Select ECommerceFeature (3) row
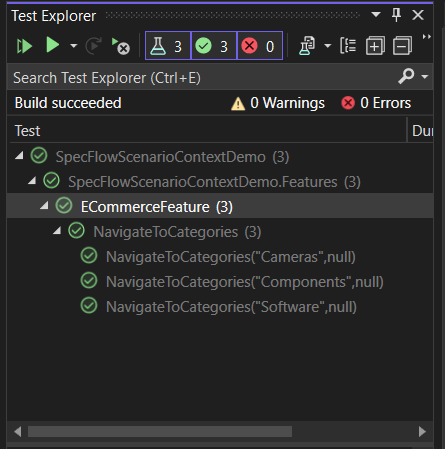This screenshot has width=445, height=449. point(220,207)
